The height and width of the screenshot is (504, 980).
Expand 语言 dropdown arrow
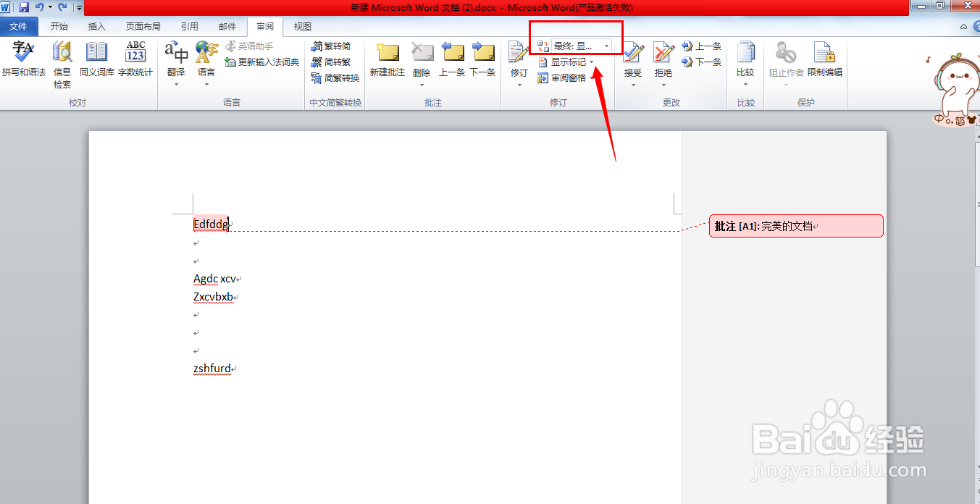206,85
